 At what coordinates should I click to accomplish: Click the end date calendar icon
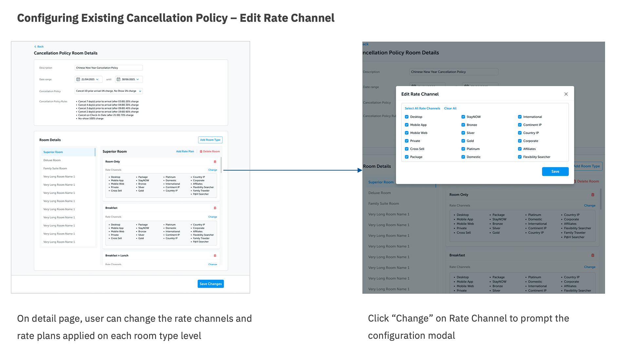coord(119,79)
